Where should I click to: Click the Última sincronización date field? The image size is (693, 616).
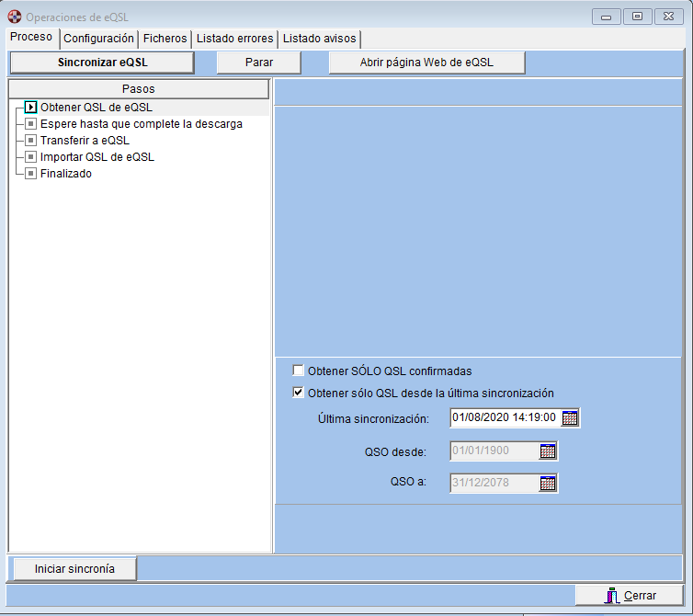click(506, 418)
